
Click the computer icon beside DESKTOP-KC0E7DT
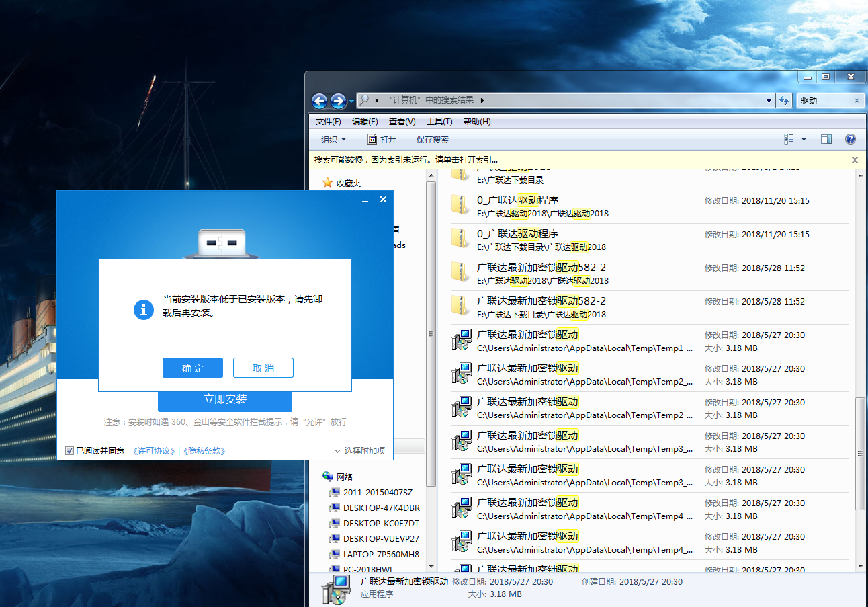point(335,524)
